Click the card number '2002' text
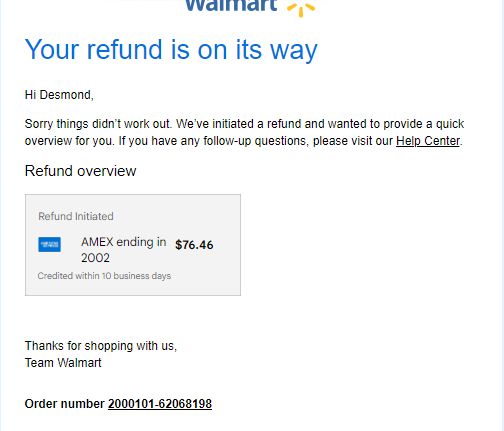Screen dimensions: 504x431 point(95,258)
